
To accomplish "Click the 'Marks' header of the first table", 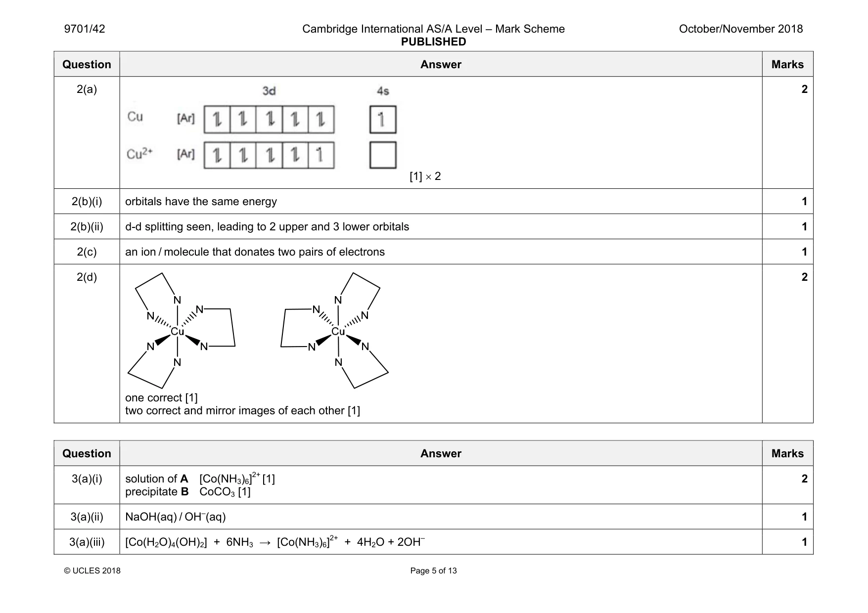I will (787, 65).
